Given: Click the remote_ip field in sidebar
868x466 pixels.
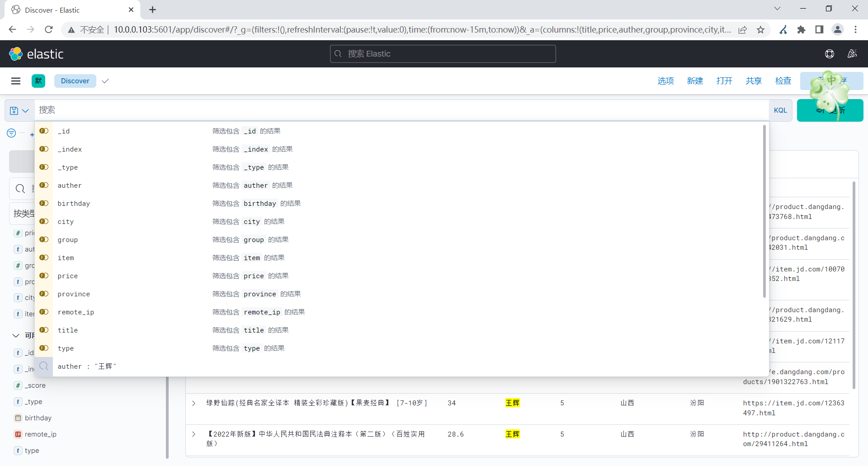Looking at the screenshot, I should point(41,434).
